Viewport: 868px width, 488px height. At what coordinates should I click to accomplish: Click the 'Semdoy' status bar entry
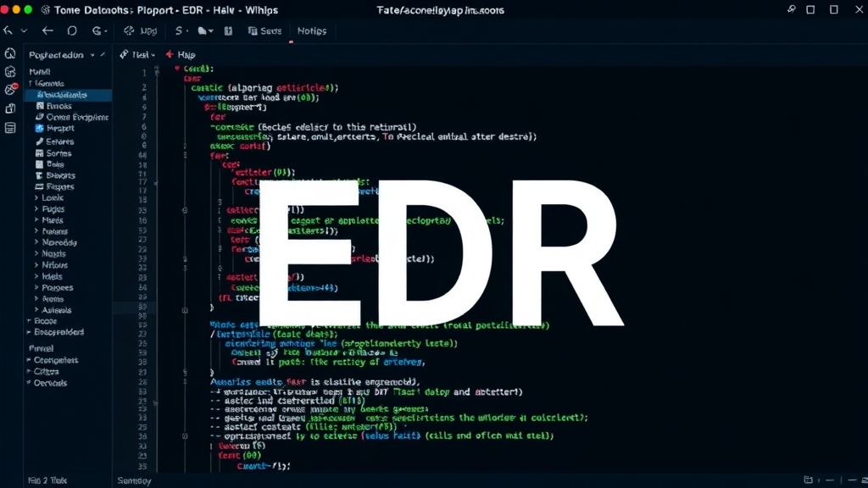click(x=134, y=481)
